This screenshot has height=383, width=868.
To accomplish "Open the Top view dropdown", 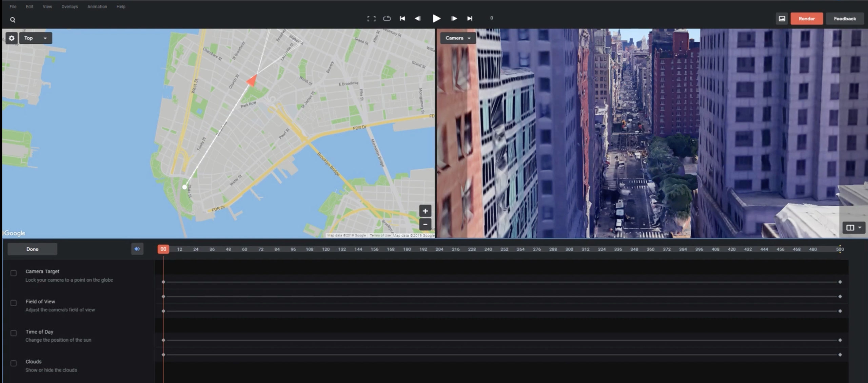I will (36, 38).
